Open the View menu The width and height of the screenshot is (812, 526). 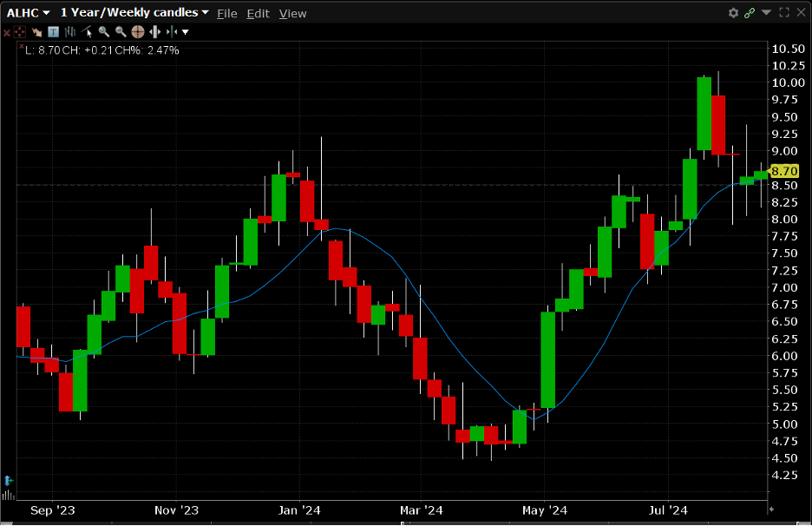(x=292, y=14)
